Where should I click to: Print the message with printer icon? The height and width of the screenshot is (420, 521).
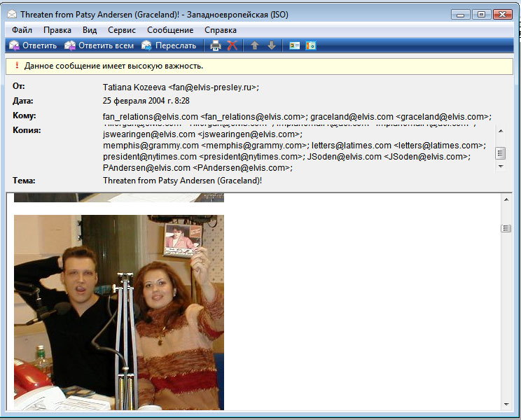pyautogui.click(x=216, y=45)
